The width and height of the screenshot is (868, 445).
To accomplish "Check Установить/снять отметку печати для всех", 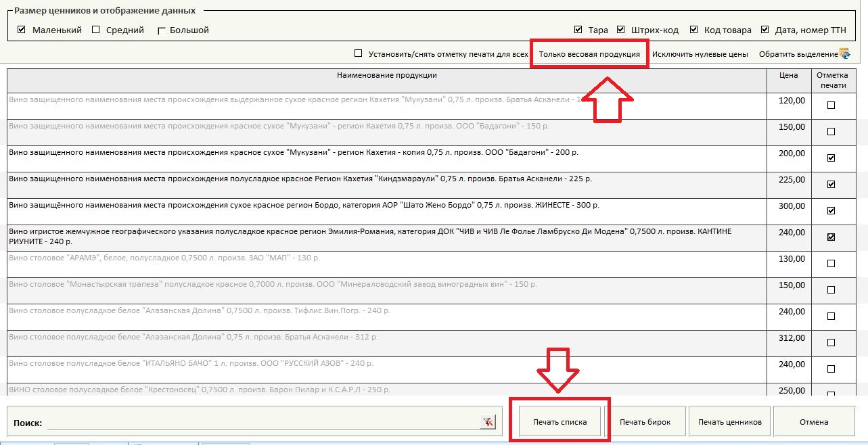I will click(359, 54).
